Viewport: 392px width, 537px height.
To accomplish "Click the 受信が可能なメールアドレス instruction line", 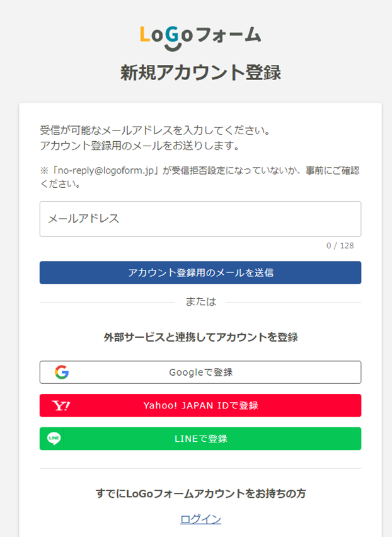I will pyautogui.click(x=156, y=130).
